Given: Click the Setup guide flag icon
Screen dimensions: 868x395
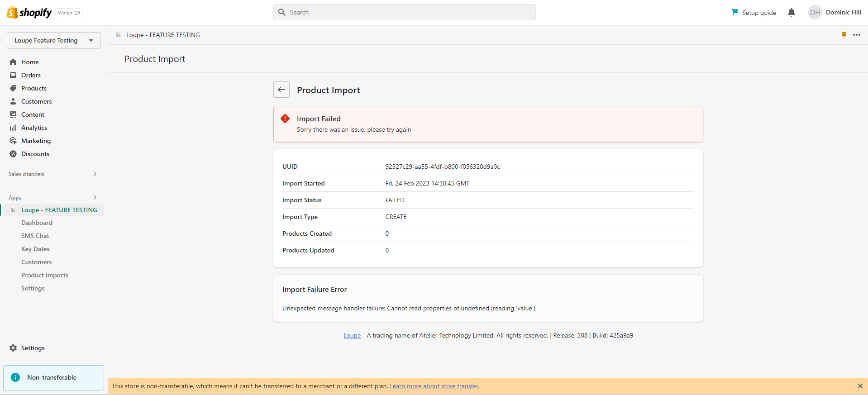Looking at the screenshot, I should (735, 12).
